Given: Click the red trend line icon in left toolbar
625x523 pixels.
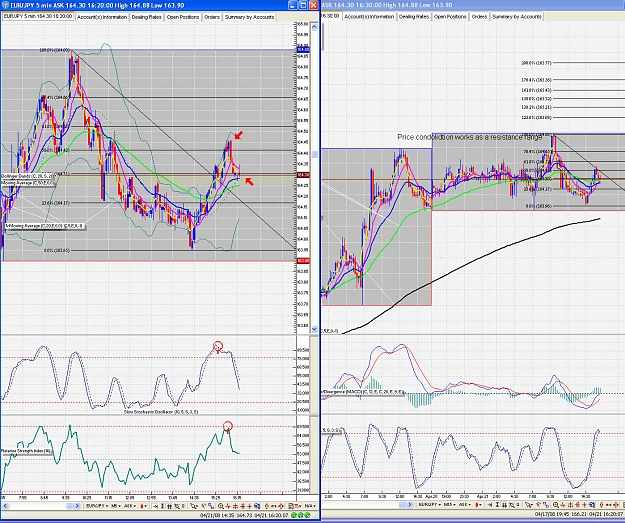Looking at the screenshot, I should [228, 506].
